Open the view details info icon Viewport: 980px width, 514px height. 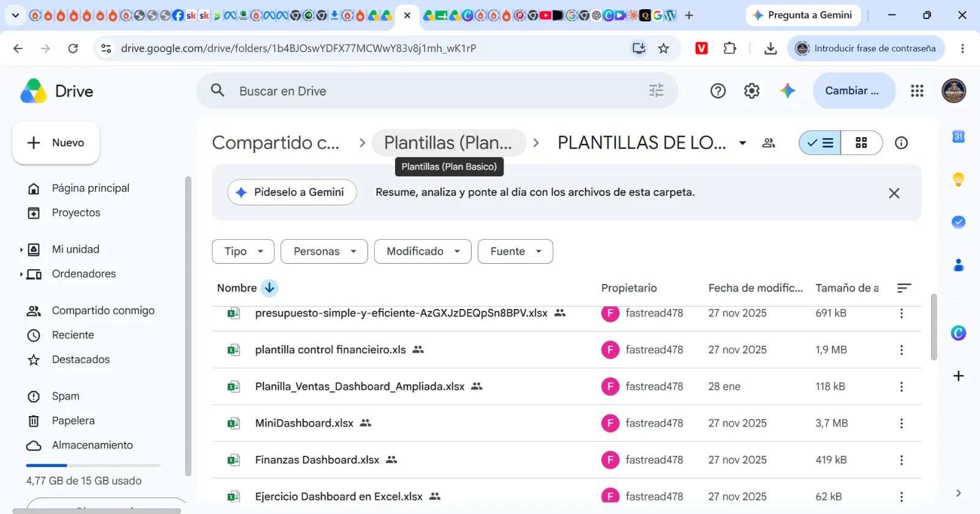pyautogui.click(x=901, y=143)
